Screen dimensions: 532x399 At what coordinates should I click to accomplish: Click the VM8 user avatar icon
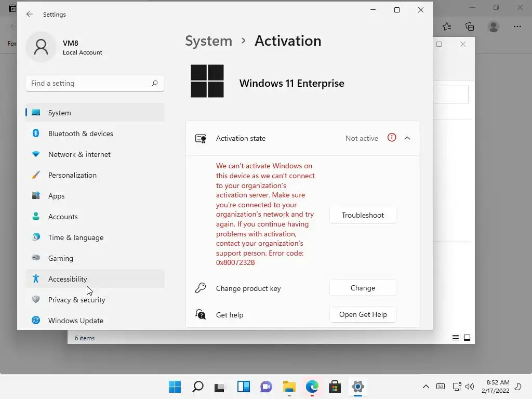(x=41, y=47)
